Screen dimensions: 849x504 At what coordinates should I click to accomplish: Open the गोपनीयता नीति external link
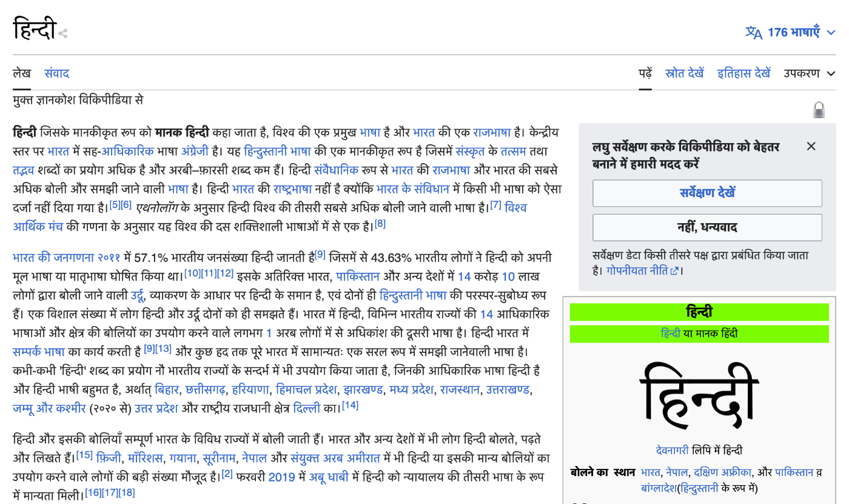point(642,270)
